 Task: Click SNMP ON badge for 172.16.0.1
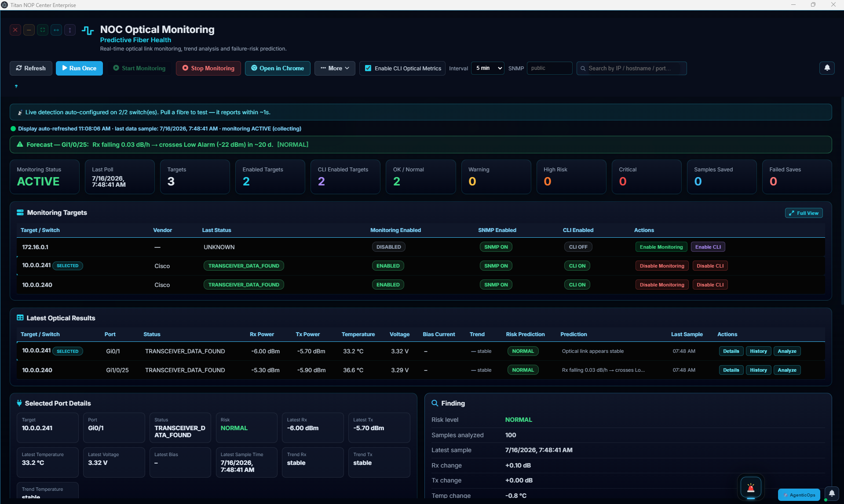496,247
